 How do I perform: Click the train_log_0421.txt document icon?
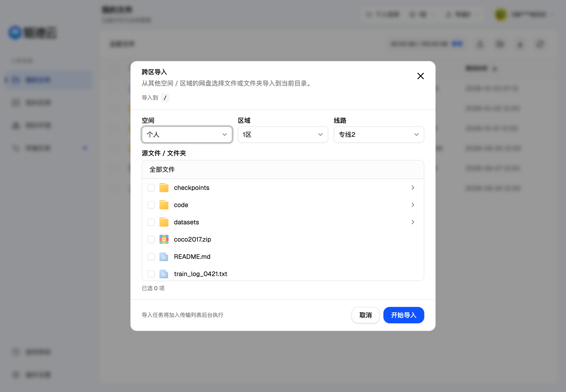coord(164,274)
